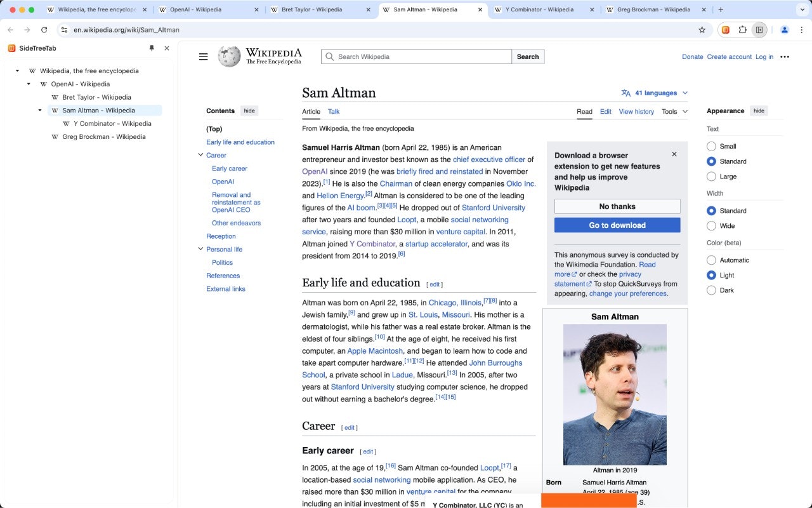812x508 pixels.
Task: Open the Edit tab
Action: pyautogui.click(x=606, y=112)
